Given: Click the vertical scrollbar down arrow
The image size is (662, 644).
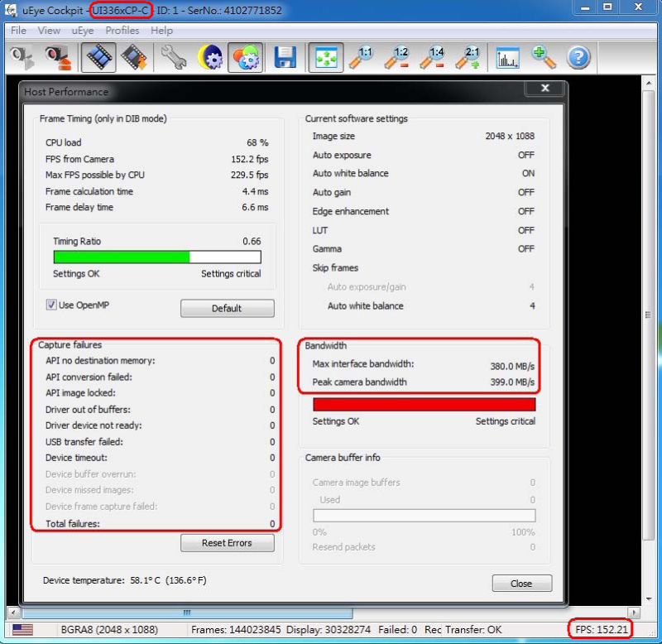Looking at the screenshot, I should click(x=649, y=599).
